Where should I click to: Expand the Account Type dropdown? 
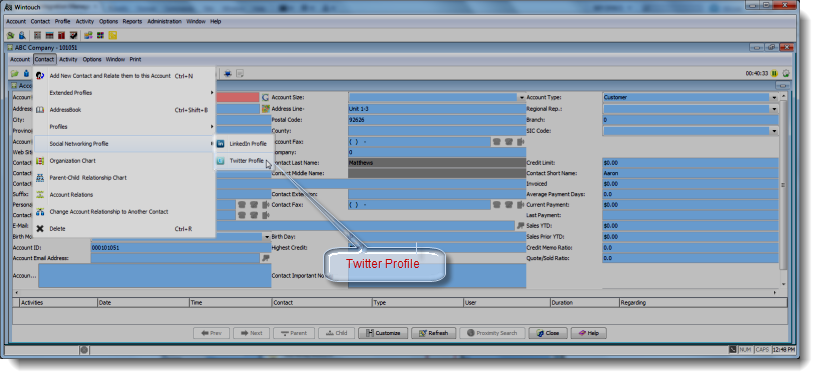(x=774, y=98)
